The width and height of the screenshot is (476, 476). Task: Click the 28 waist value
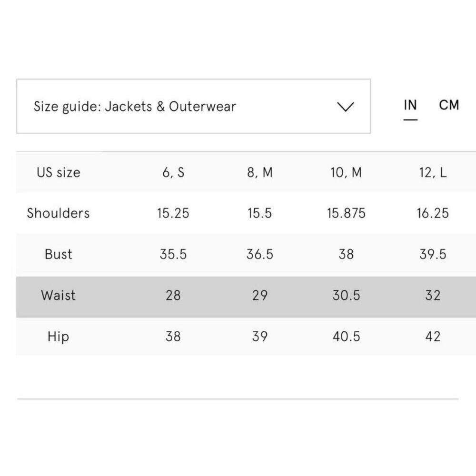pos(173,296)
